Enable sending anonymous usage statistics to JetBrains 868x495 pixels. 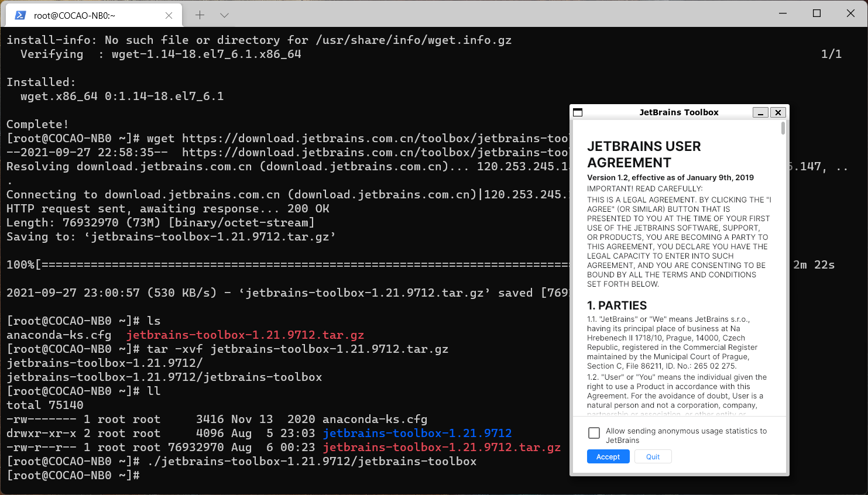[594, 433]
